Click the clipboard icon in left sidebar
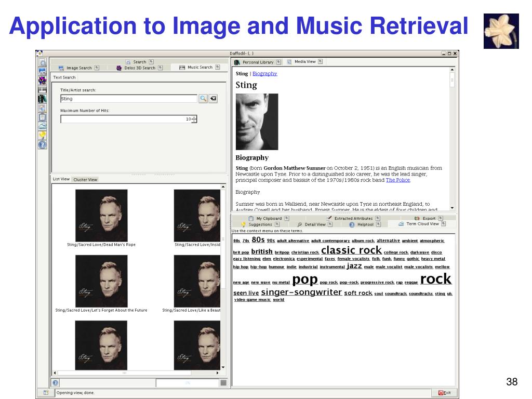532x399 pixels. (43, 117)
